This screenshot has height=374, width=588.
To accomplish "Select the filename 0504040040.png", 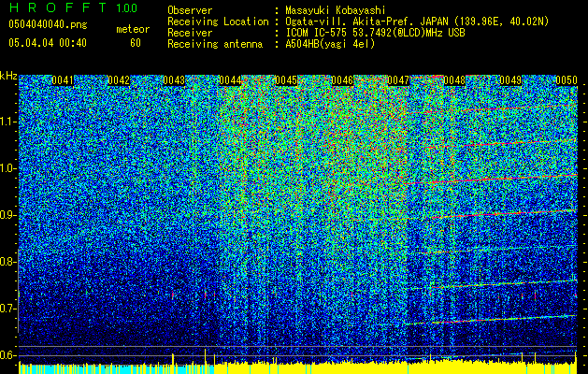I will pos(48,24).
